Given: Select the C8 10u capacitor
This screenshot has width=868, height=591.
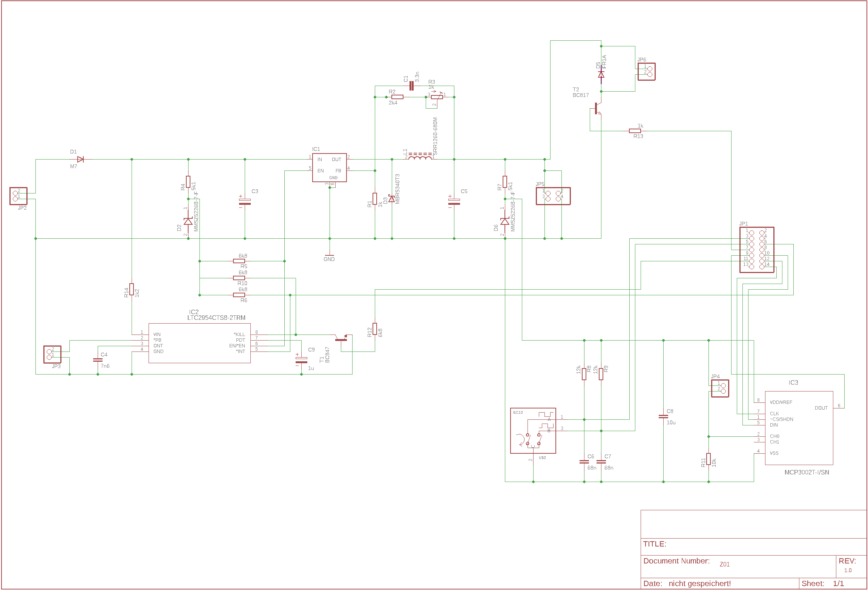Looking at the screenshot, I should 663,416.
